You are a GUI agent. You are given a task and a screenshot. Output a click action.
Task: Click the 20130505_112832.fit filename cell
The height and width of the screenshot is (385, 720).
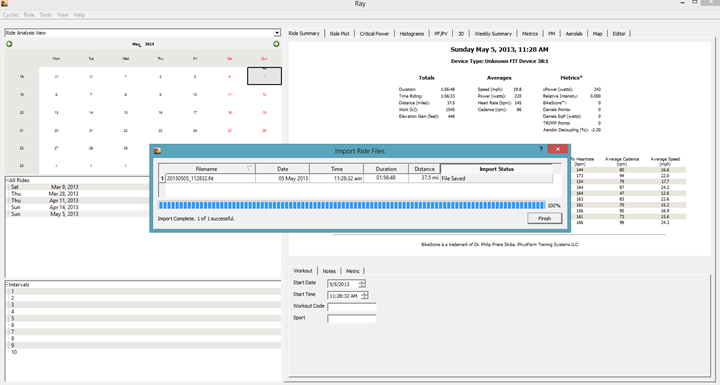pyautogui.click(x=210, y=178)
